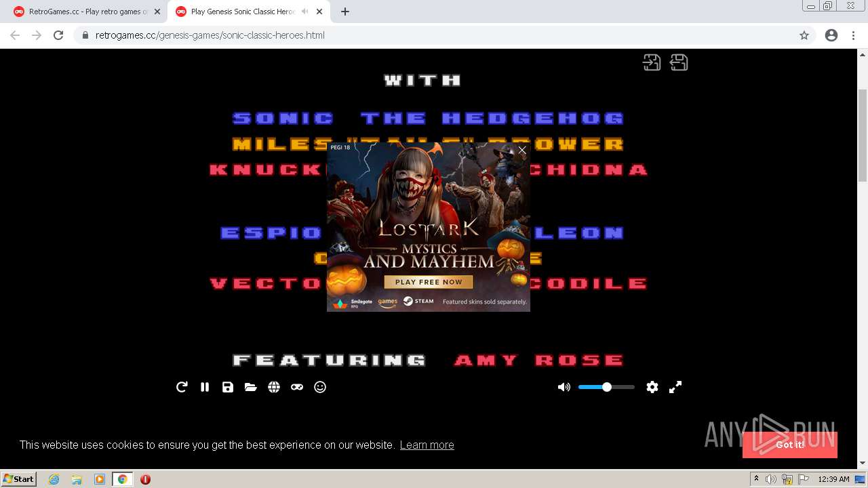Go forward in browser history
The height and width of the screenshot is (488, 868).
click(x=37, y=35)
